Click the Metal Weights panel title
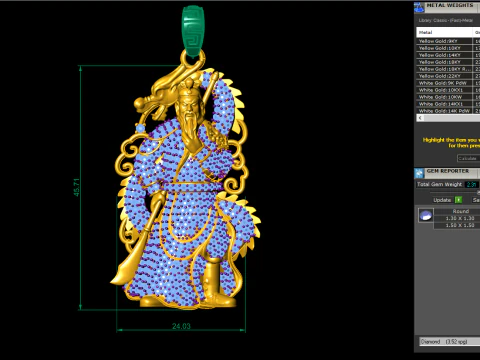This screenshot has height=360, width=480. click(x=450, y=5)
